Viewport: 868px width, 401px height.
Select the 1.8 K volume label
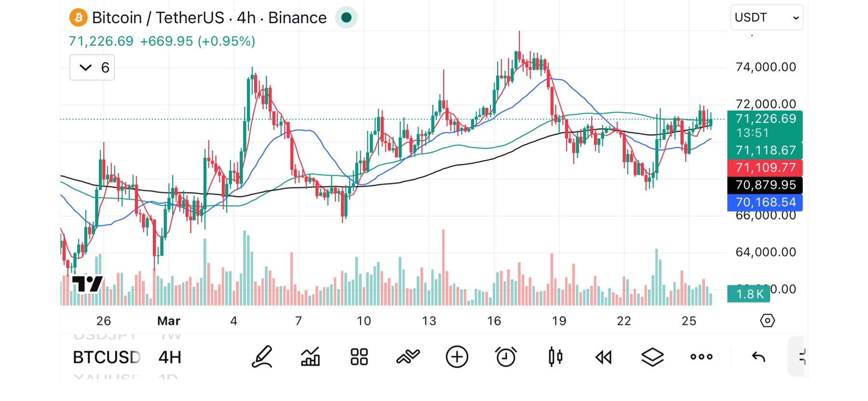tap(748, 294)
